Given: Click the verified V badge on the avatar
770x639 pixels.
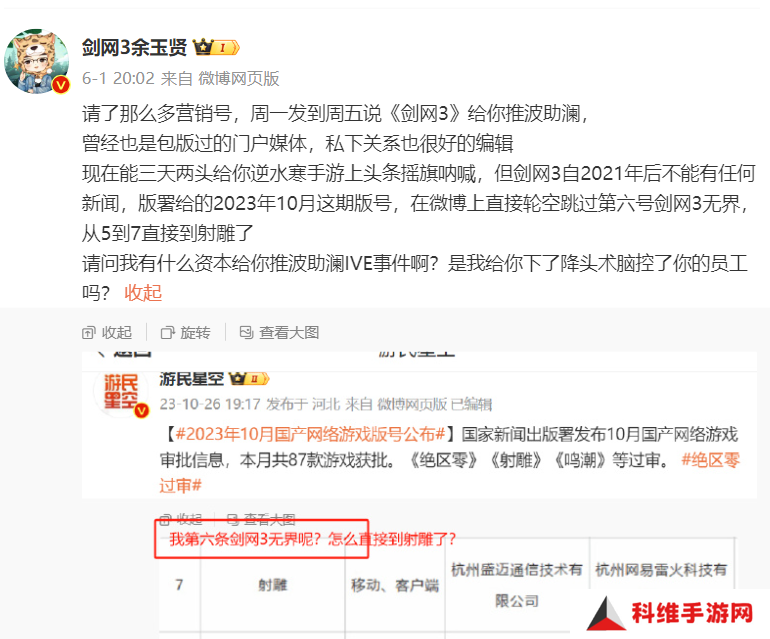Looking at the screenshot, I should tap(61, 85).
